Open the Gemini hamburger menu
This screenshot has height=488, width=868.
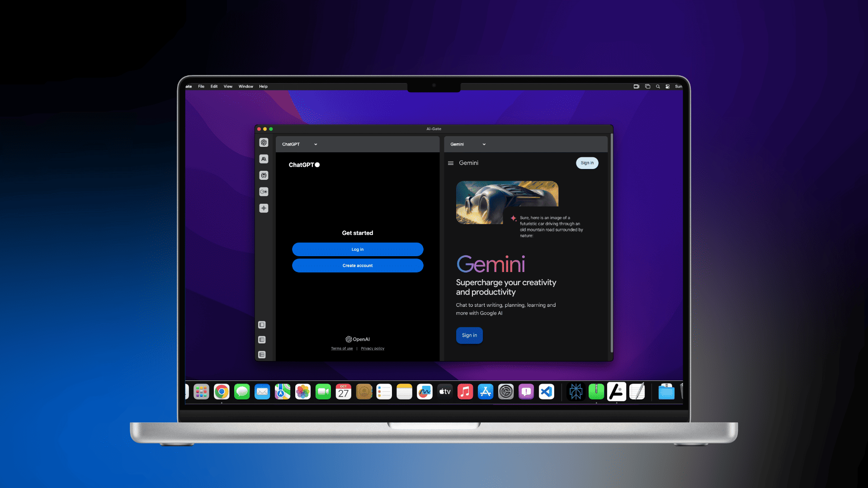(451, 163)
